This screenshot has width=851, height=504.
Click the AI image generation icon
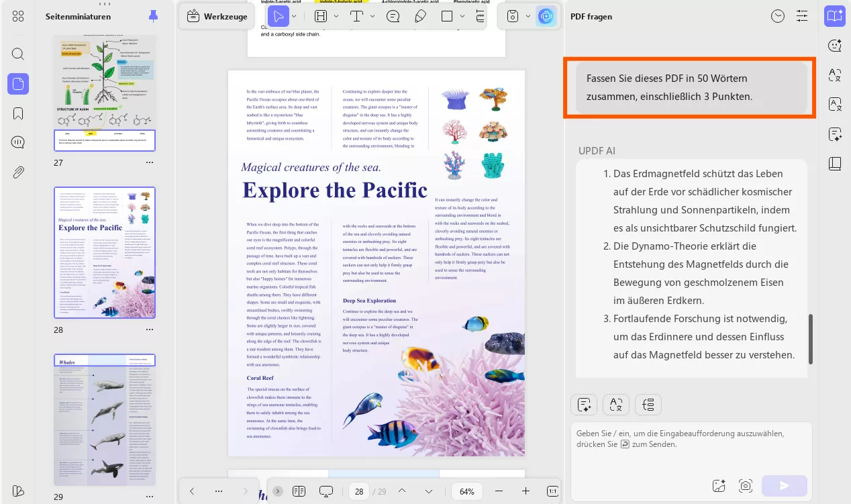[x=719, y=486]
